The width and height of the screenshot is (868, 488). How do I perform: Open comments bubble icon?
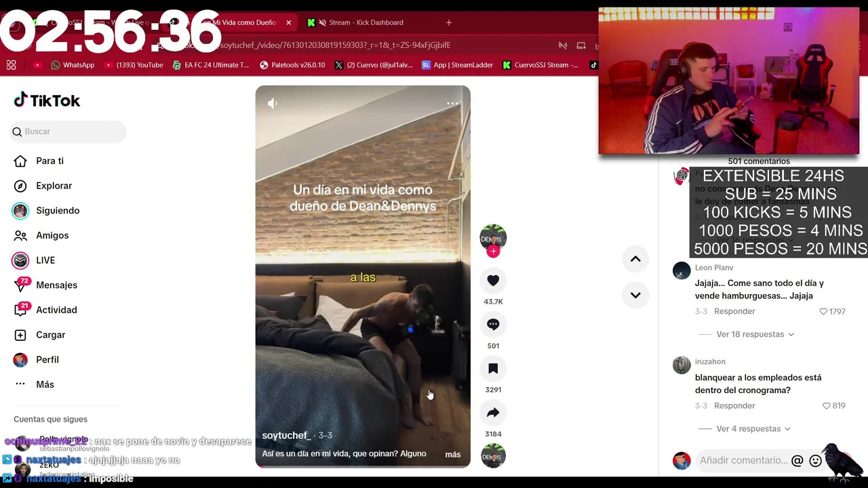tap(493, 325)
